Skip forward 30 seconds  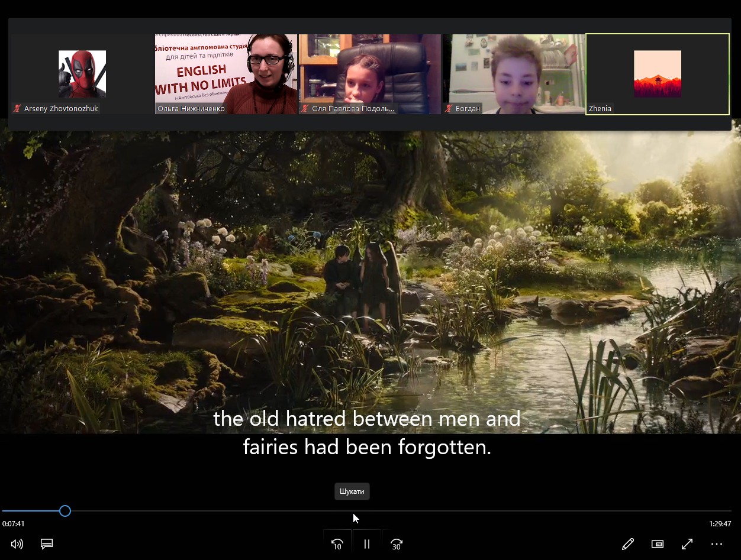[x=397, y=544]
